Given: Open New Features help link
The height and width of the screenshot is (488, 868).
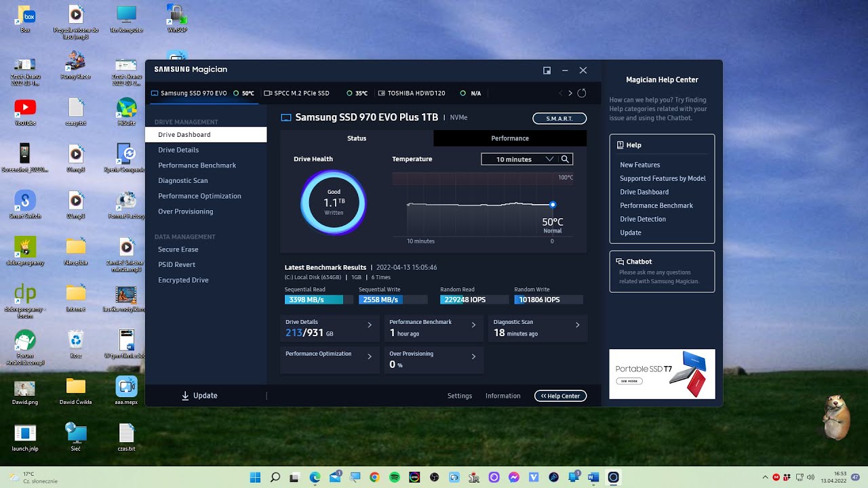Looking at the screenshot, I should point(639,165).
